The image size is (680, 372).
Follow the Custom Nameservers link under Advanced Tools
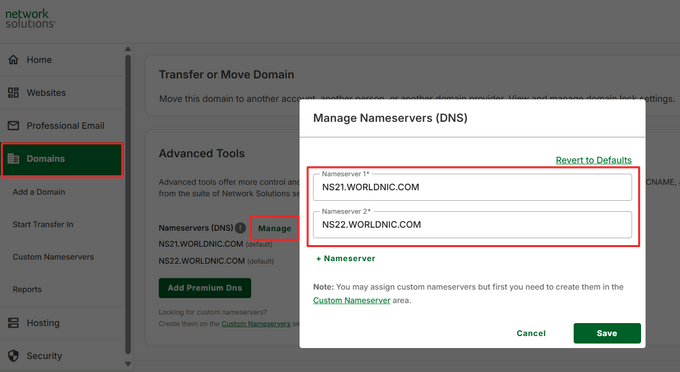[x=256, y=323]
